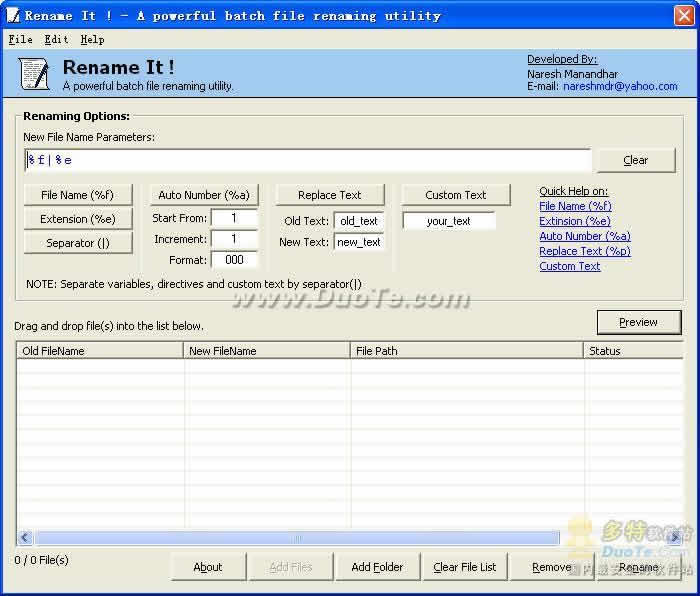Open quick help on File Name (%f)

575,206
